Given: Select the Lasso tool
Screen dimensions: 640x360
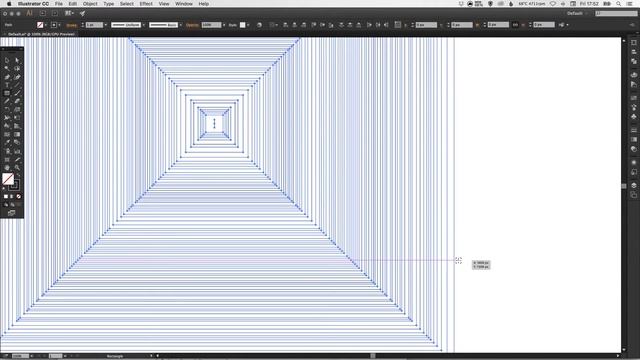Looking at the screenshot, I should coord(17,69).
